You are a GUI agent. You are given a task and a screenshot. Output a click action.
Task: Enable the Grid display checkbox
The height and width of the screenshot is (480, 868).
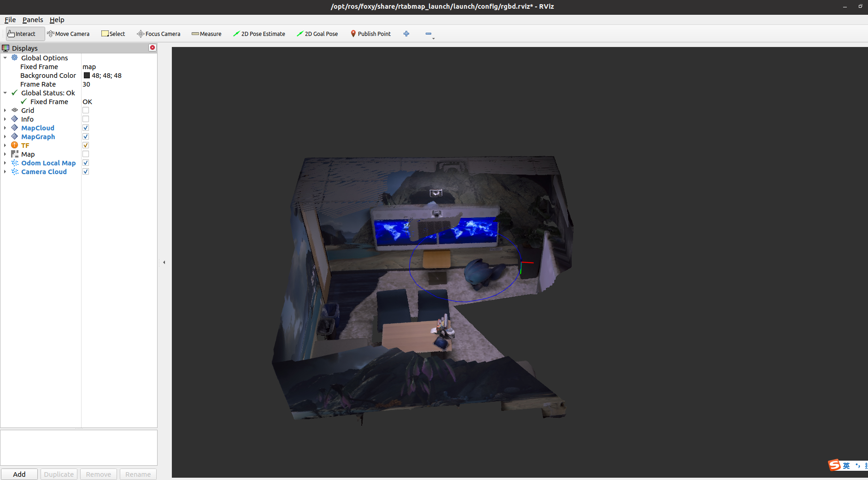pyautogui.click(x=86, y=110)
